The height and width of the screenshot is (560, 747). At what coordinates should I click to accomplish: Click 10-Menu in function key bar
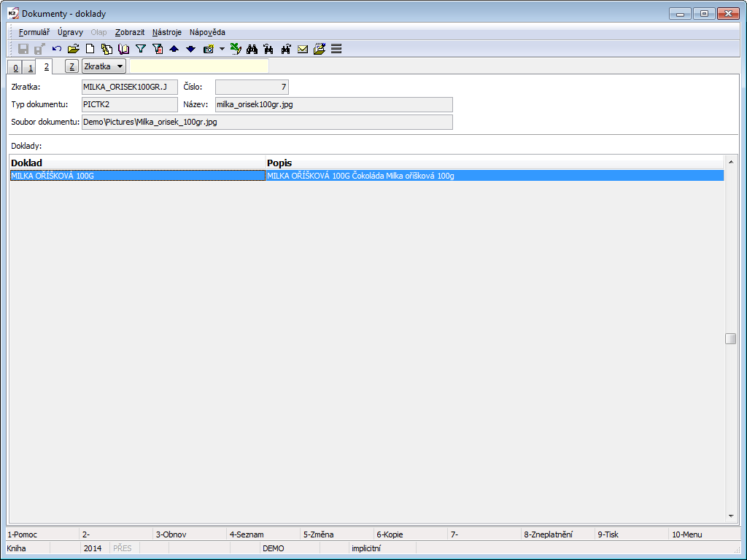point(705,534)
